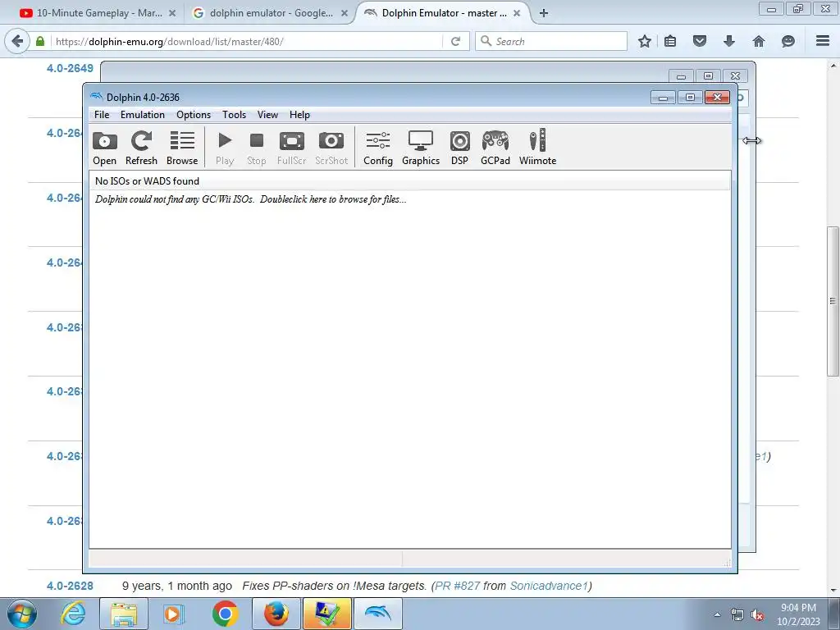Open GCPad controller settings
Screen dimensions: 840x630
(x=495, y=148)
